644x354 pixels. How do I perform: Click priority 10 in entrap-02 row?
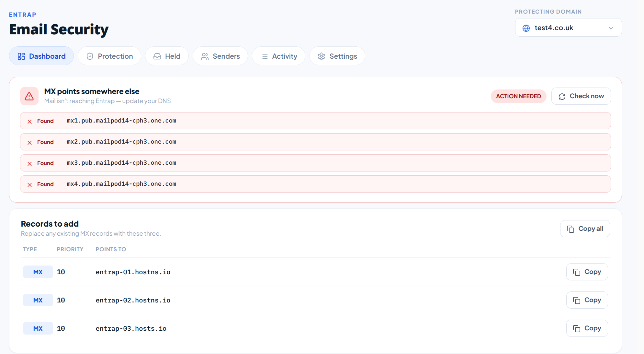tap(61, 300)
